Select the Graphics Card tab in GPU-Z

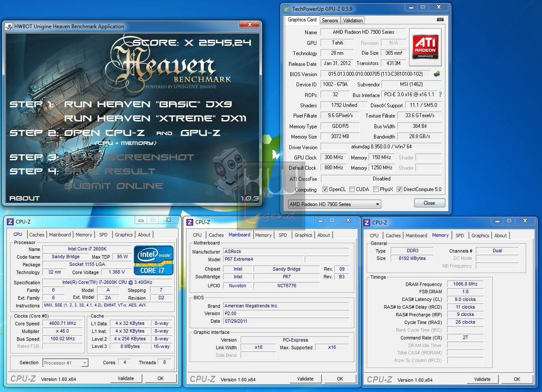point(302,20)
